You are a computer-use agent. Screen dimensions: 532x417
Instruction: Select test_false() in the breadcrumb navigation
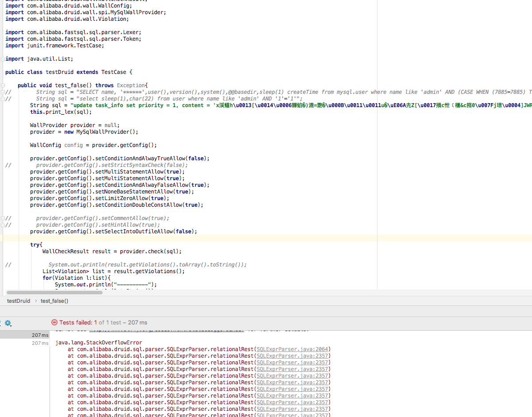[54, 301]
